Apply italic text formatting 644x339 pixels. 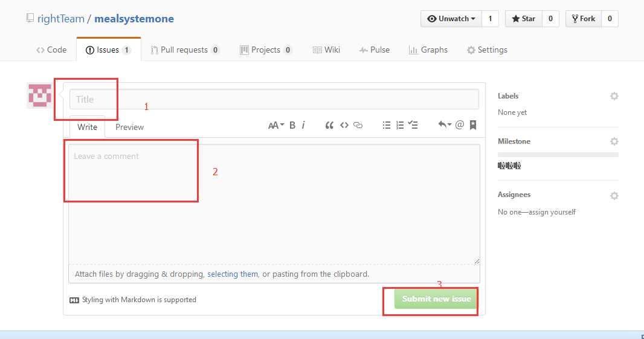[303, 125]
